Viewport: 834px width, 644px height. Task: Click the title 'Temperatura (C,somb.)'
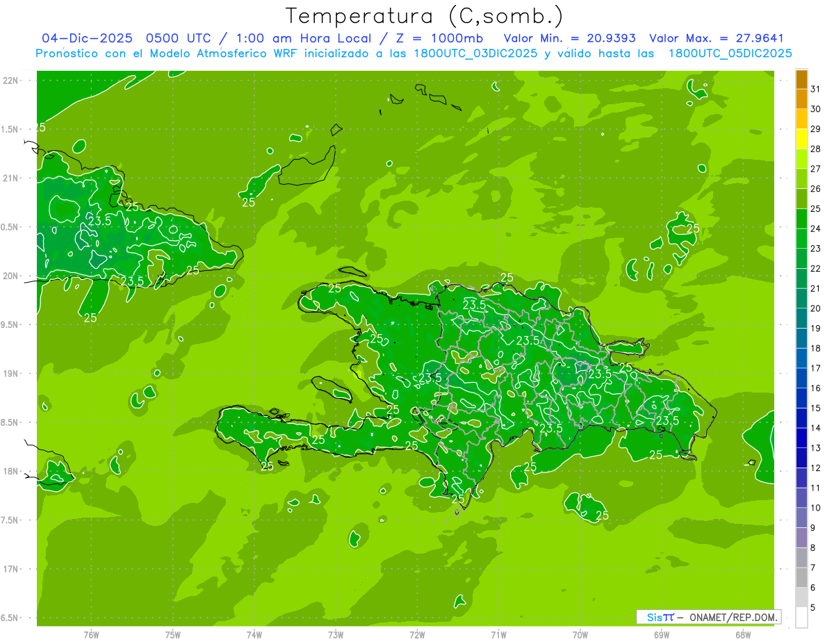pyautogui.click(x=425, y=16)
